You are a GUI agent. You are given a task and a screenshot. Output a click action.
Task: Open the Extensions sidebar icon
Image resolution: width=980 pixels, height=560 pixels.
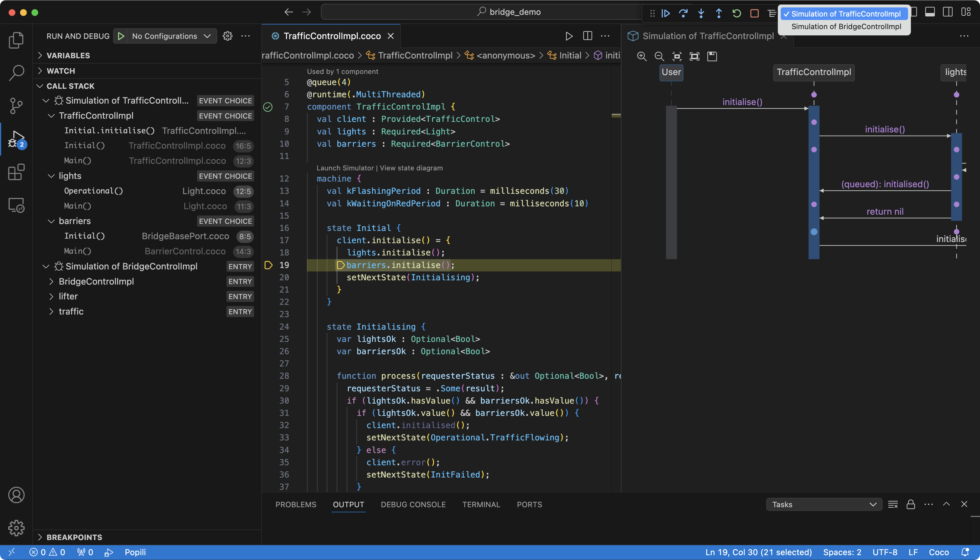[16, 172]
